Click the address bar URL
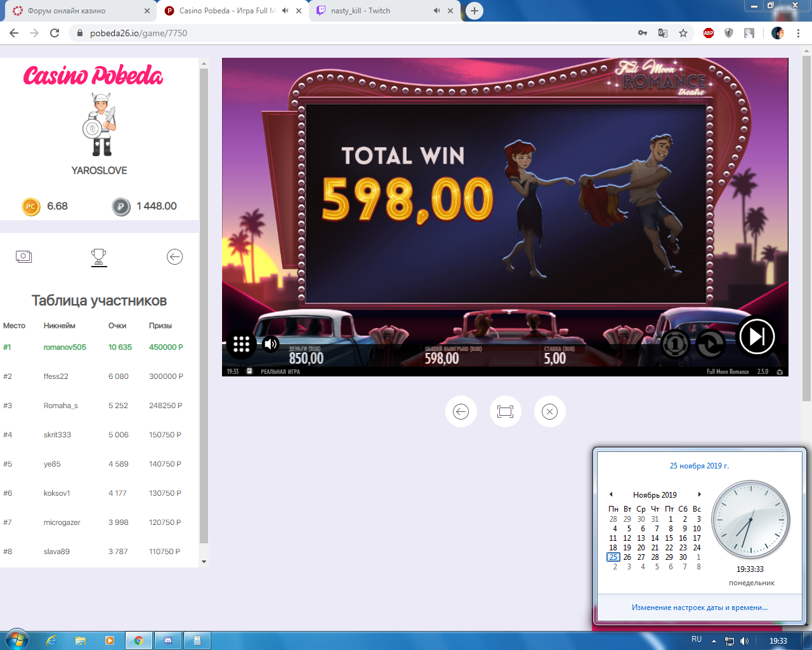 (x=138, y=33)
